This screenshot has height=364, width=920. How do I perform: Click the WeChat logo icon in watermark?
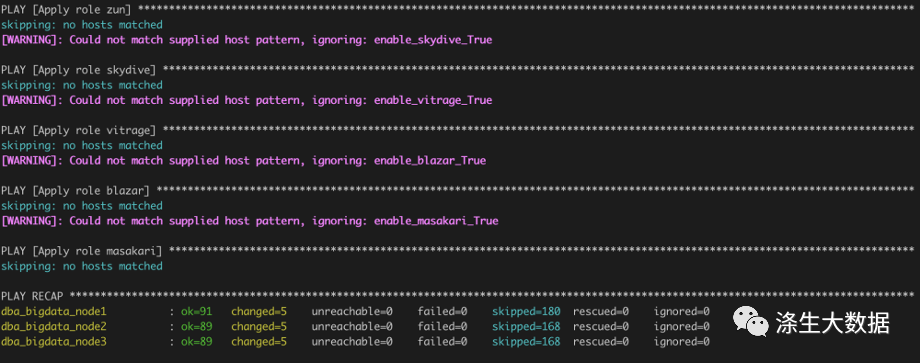750,323
